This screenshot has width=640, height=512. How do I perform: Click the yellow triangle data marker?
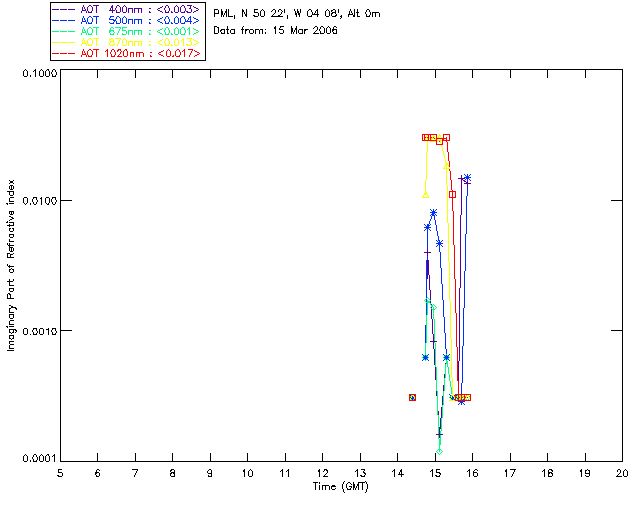pyautogui.click(x=426, y=194)
